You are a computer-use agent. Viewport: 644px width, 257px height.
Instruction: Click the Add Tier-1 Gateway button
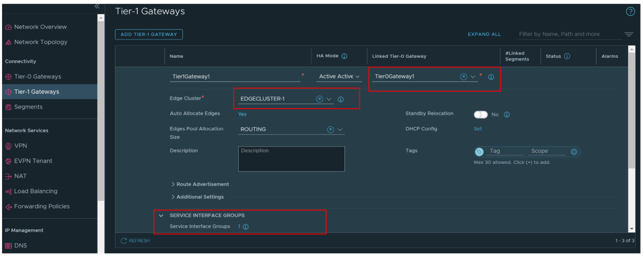149,34
